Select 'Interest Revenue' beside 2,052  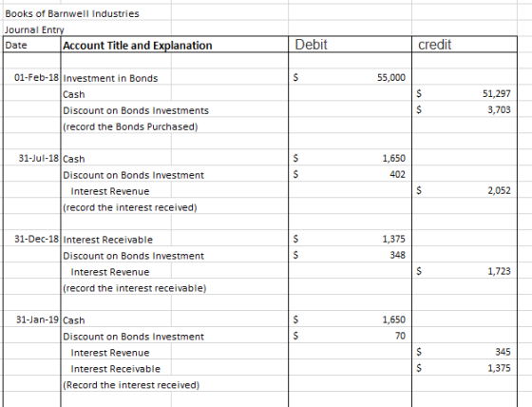[x=110, y=191]
